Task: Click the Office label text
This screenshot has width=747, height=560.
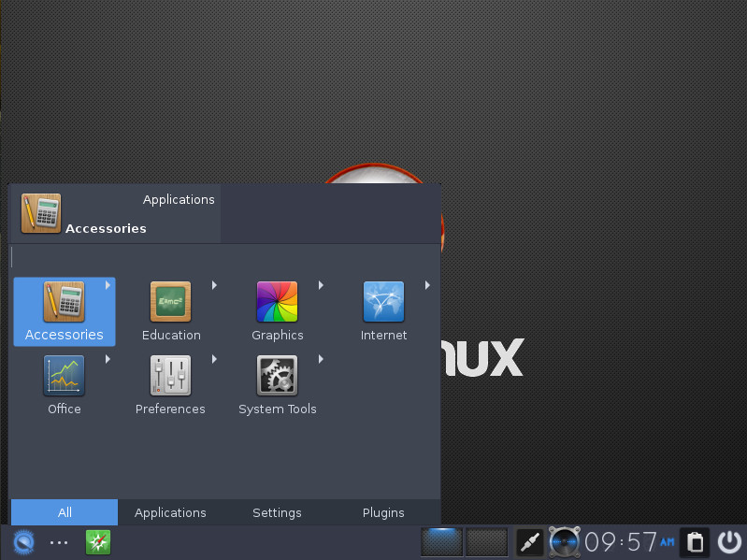Action: click(x=65, y=409)
